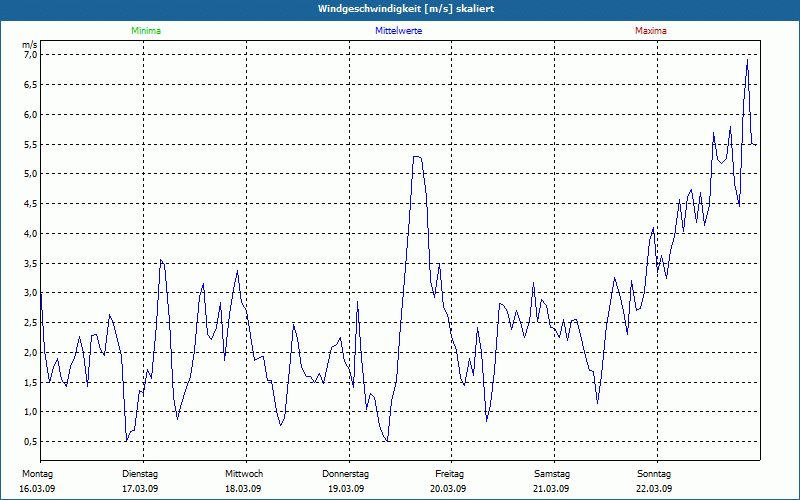Click the 18.03.09 date label
This screenshot has width=800, height=500.
point(243,489)
